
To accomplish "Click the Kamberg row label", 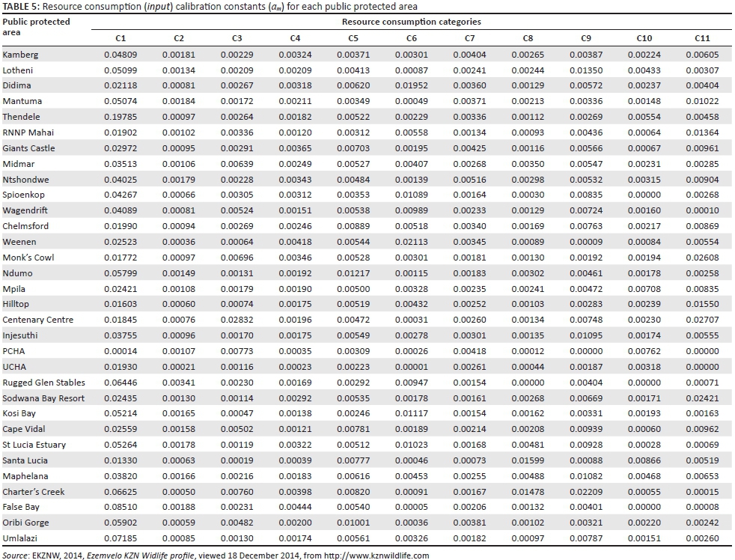I will [21, 55].
